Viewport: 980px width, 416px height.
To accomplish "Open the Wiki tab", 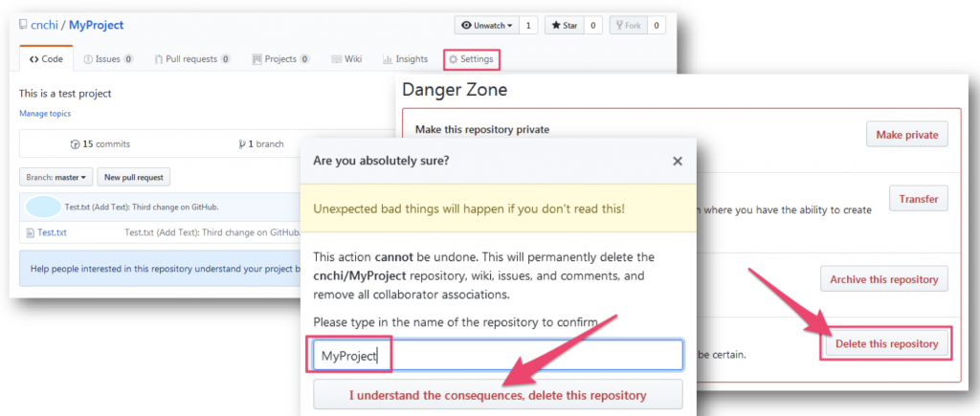I will coord(346,59).
